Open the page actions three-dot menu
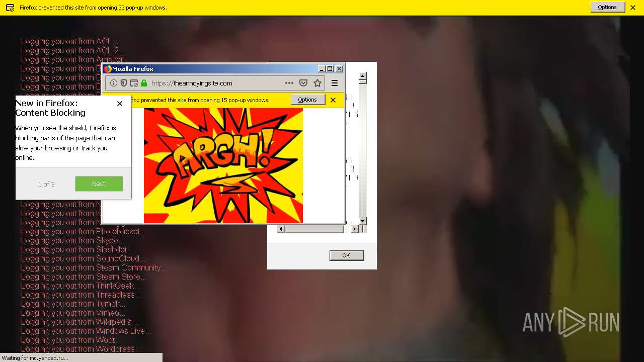 (x=289, y=83)
